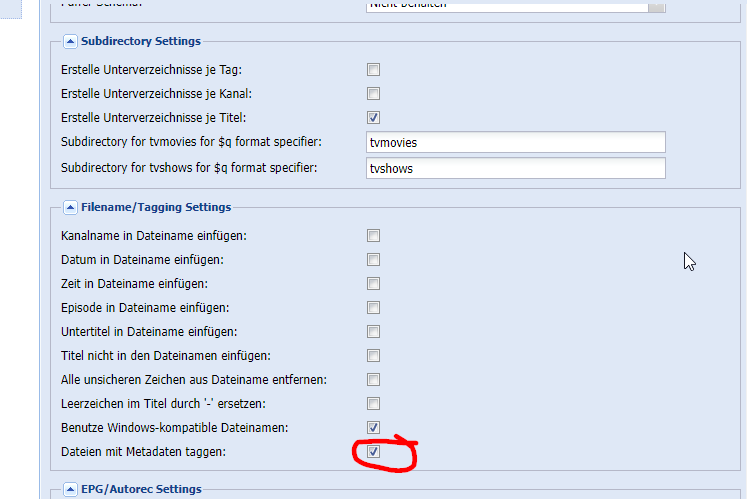Collapse the EPG/Autorec Settings section
Image resolution: width=747 pixels, height=499 pixels.
click(x=70, y=489)
